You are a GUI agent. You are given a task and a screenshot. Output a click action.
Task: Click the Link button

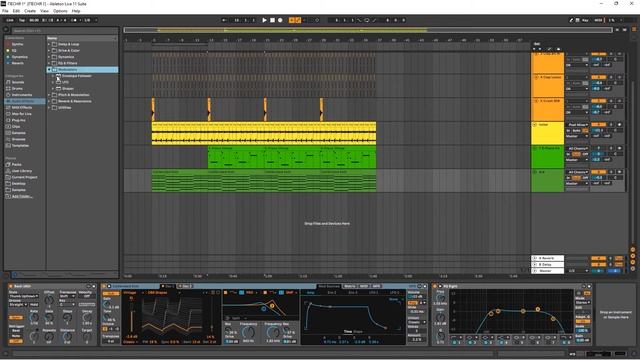click(x=10, y=20)
